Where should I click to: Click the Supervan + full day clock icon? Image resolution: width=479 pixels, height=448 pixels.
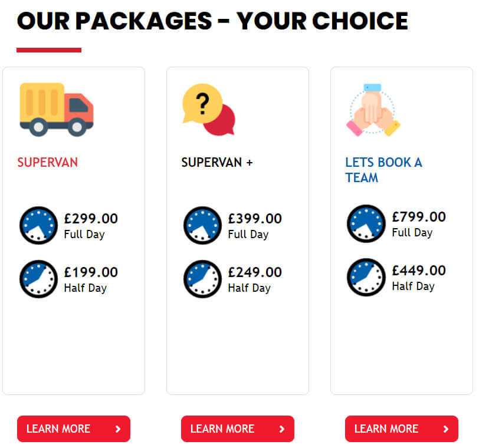202,226
